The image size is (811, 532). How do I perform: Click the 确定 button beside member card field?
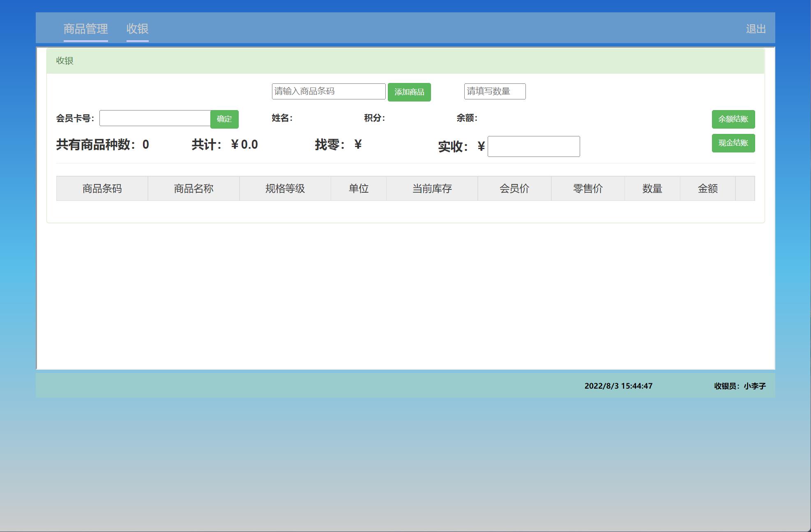(x=224, y=119)
